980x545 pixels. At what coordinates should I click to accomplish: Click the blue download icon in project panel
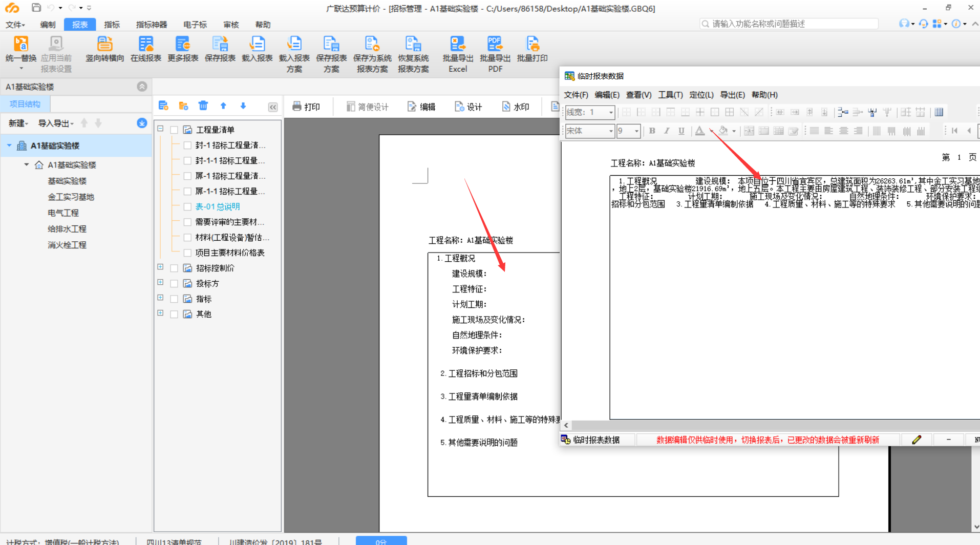click(x=142, y=123)
